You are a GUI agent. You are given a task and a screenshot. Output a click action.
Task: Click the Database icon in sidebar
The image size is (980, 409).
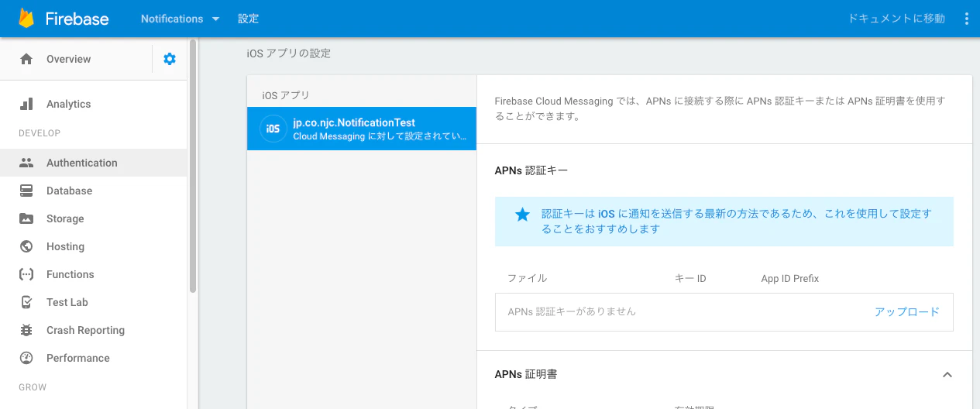[26, 191]
